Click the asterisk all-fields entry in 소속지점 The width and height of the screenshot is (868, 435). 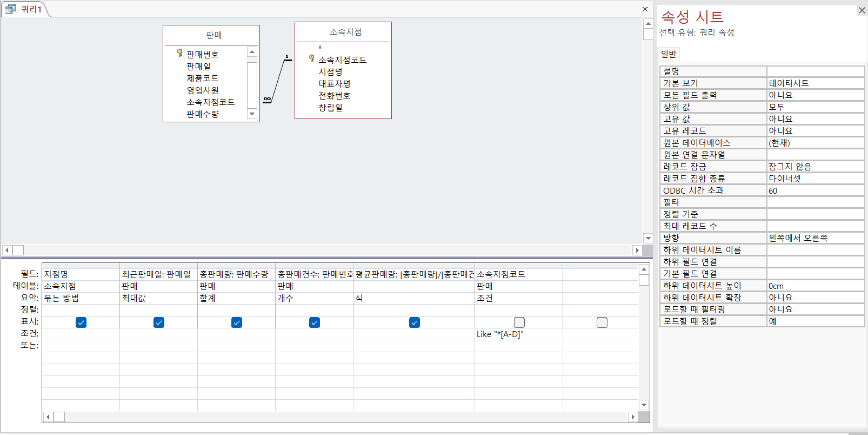click(320, 48)
